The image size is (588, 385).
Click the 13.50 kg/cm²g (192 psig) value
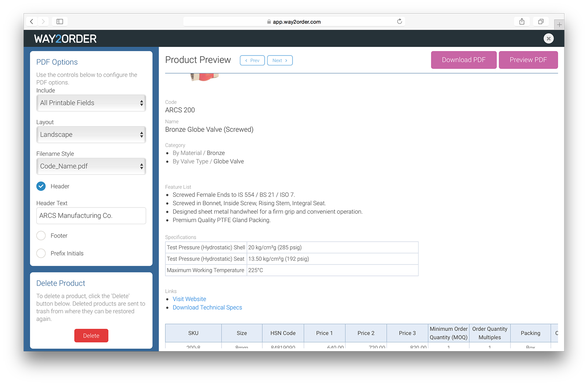pos(279,259)
